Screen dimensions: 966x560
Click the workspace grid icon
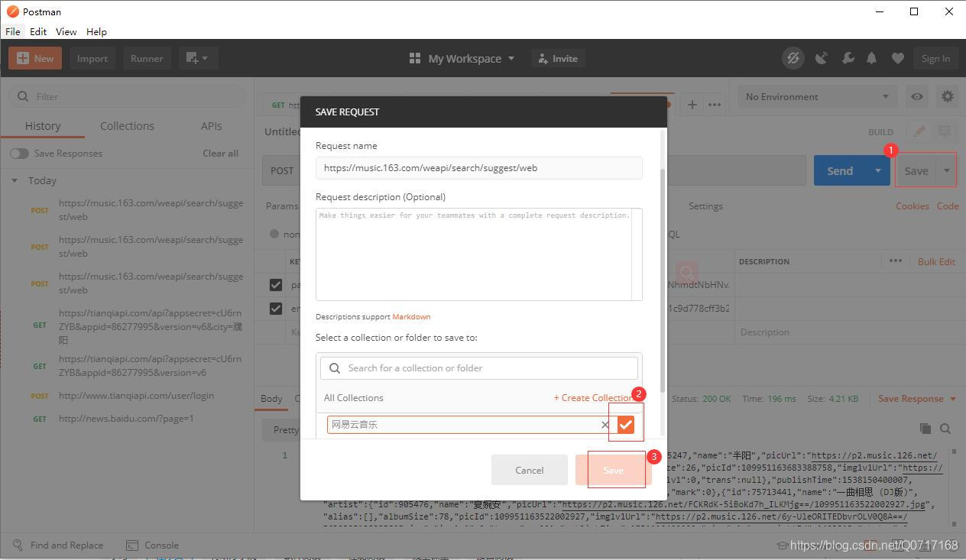tap(415, 58)
